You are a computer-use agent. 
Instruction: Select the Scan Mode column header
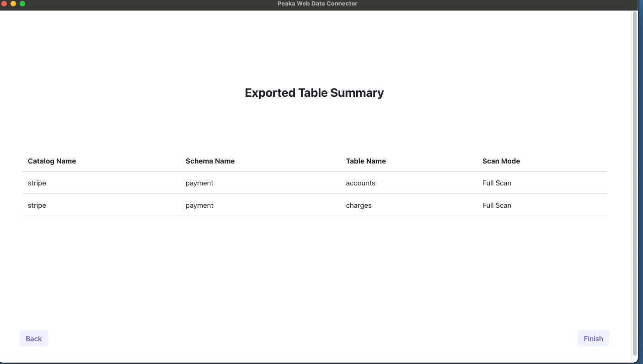(x=501, y=161)
